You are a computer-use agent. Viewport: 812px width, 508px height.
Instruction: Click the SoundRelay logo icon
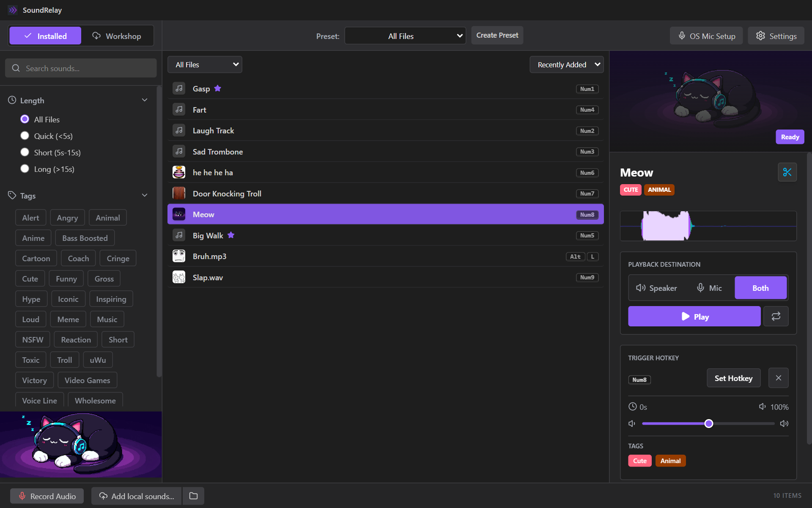(13, 10)
